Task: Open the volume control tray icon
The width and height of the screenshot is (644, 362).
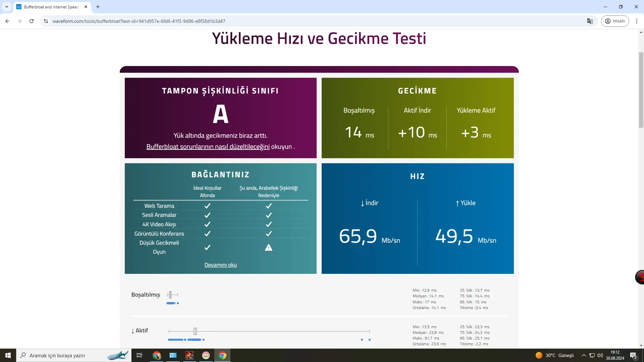Action: 600,355
